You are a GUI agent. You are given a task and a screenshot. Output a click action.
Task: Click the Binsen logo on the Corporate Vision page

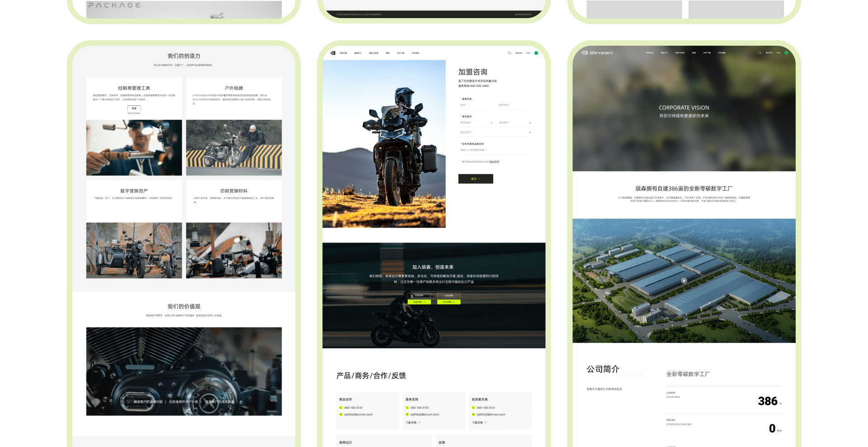(597, 53)
